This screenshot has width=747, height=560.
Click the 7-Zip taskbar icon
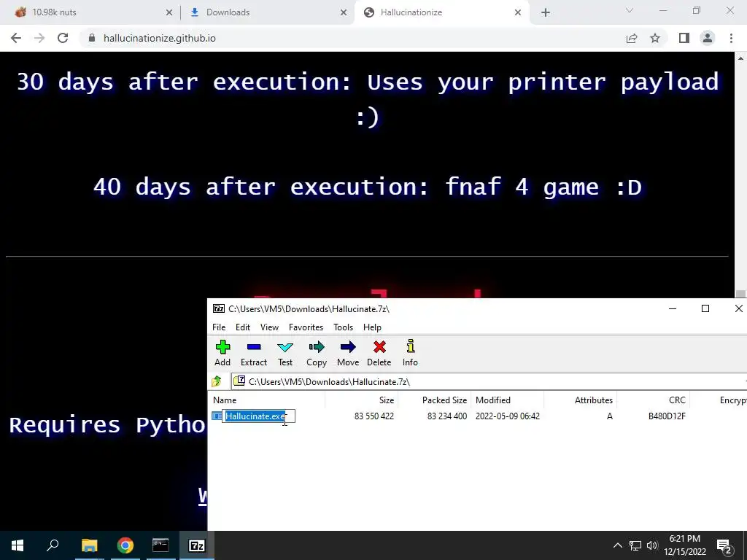coord(197,545)
